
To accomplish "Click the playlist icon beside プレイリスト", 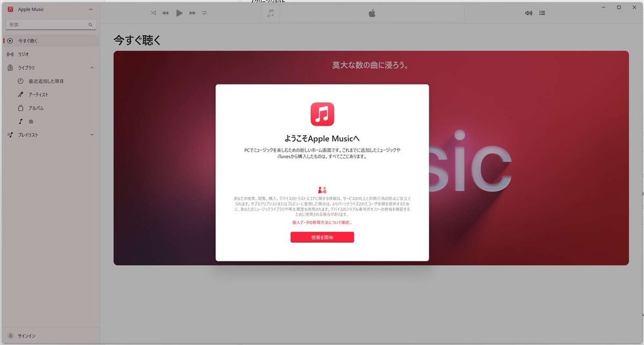I will [x=10, y=135].
